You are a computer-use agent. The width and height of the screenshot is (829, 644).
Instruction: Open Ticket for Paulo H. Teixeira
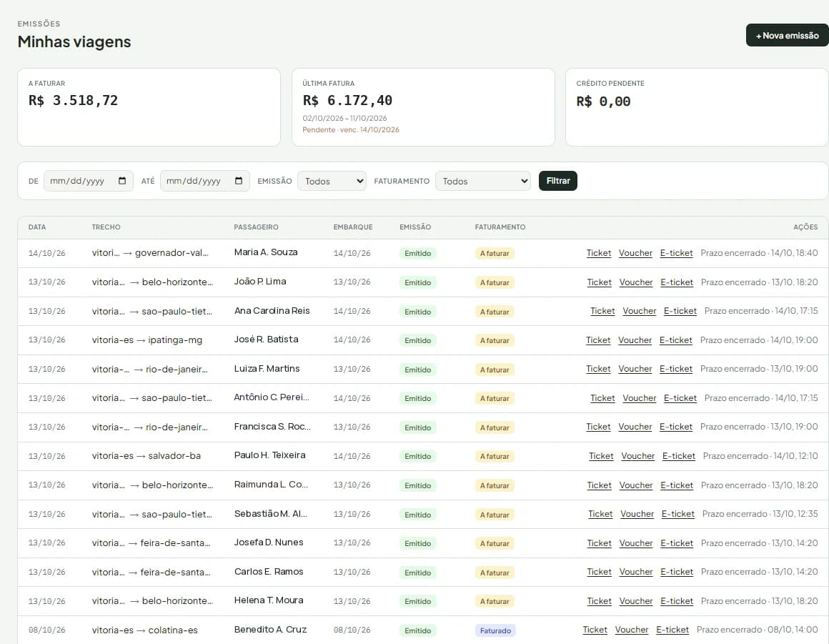click(x=601, y=456)
